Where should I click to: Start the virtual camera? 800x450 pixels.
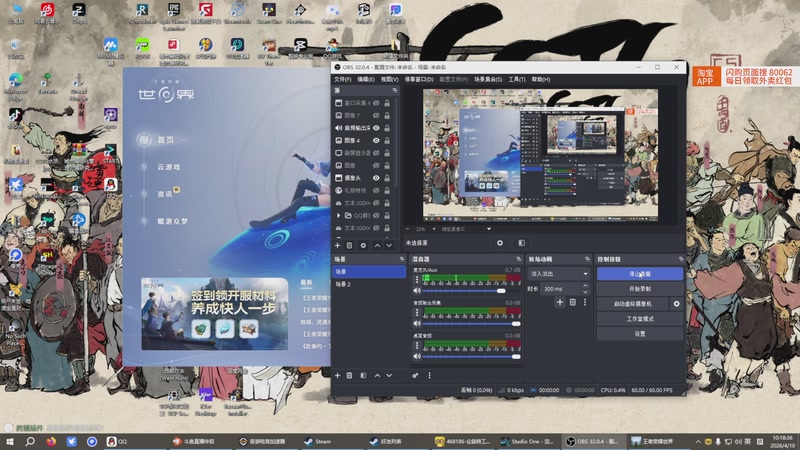[633, 304]
